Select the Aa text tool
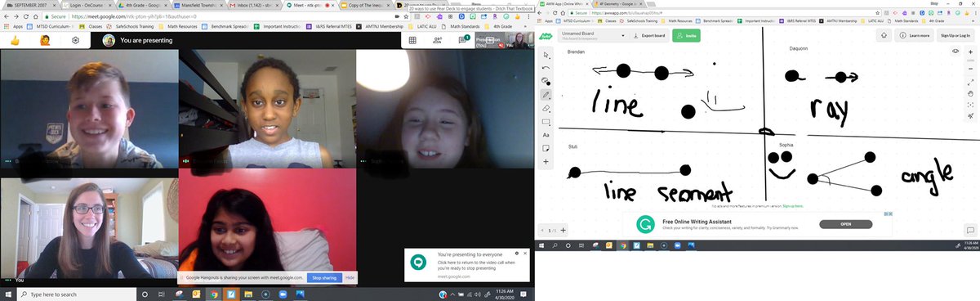980x301 pixels. (x=546, y=134)
